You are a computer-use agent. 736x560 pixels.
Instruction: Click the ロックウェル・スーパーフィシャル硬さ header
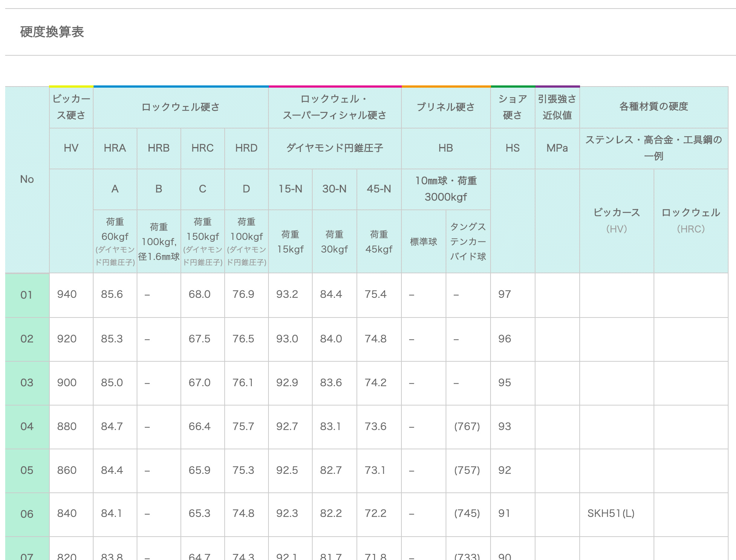[x=335, y=107]
